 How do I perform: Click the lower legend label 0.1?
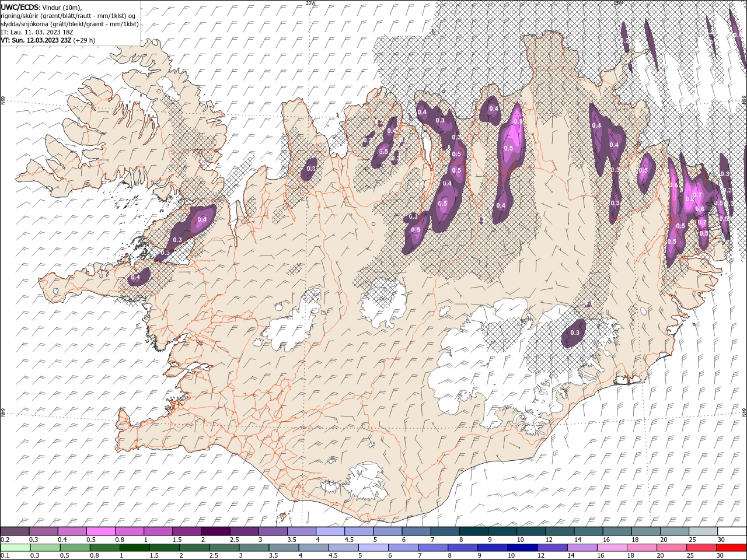(x=5, y=556)
